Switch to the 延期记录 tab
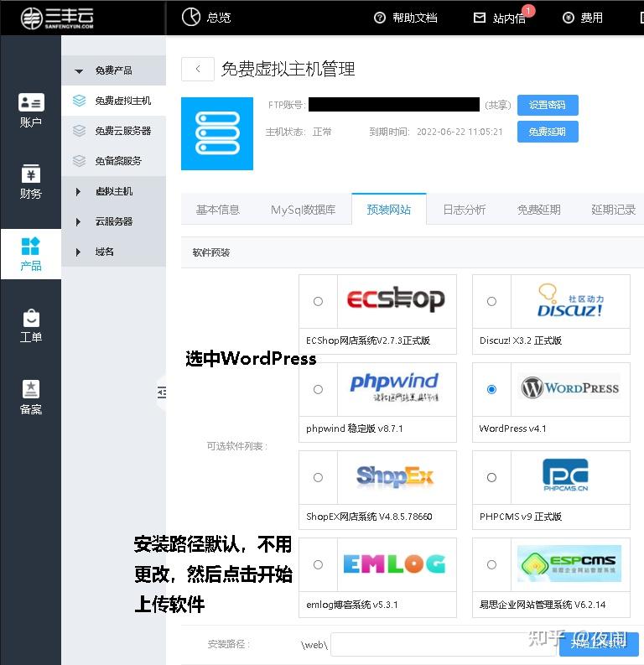Image resolution: width=644 pixels, height=665 pixels. click(x=614, y=210)
